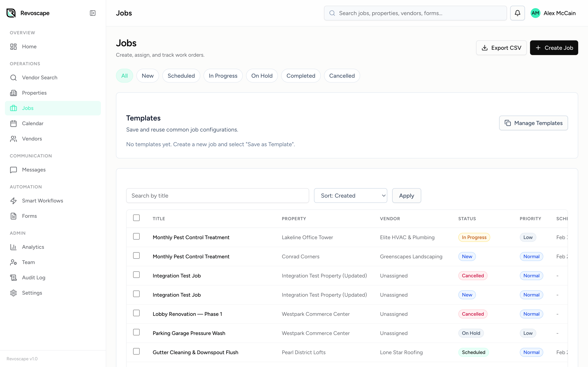Check the Parking Garage Pressure Wash checkbox
588x367 pixels.
point(136,332)
